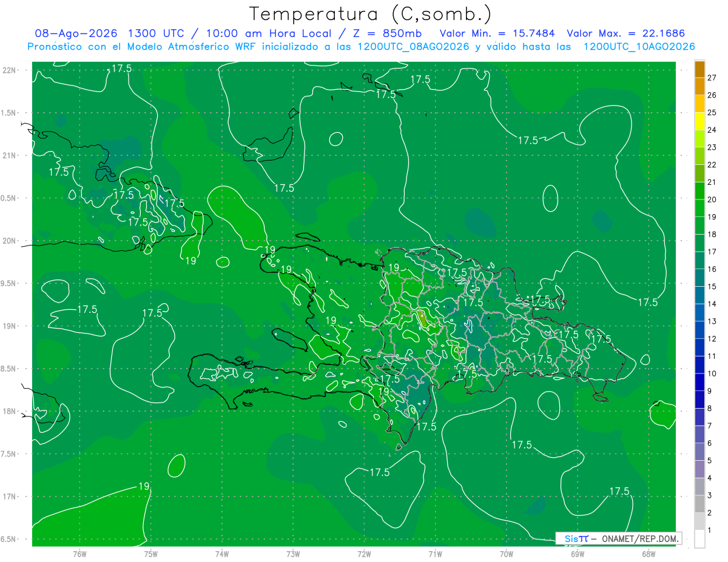Click the "Valor Max. = 22.1686" readout
The height and width of the screenshot is (562, 728).
pyautogui.click(x=625, y=33)
